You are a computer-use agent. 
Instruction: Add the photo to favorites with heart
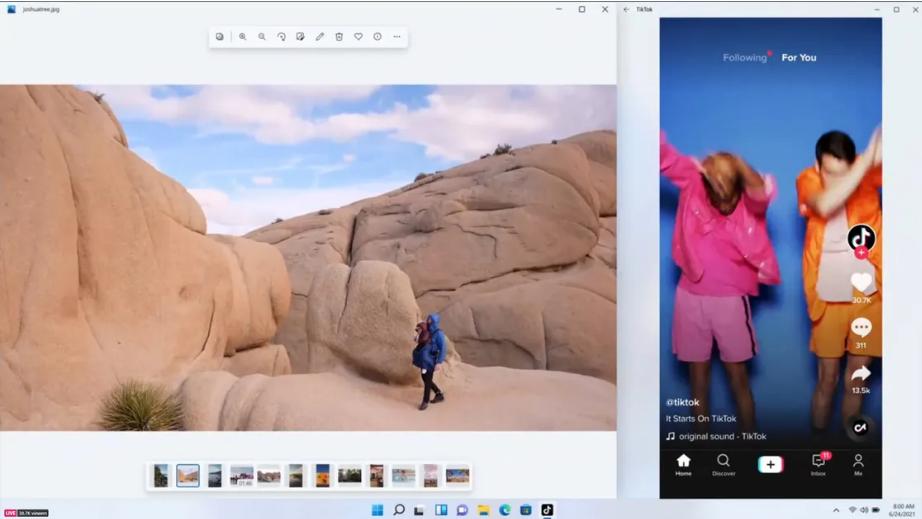358,37
